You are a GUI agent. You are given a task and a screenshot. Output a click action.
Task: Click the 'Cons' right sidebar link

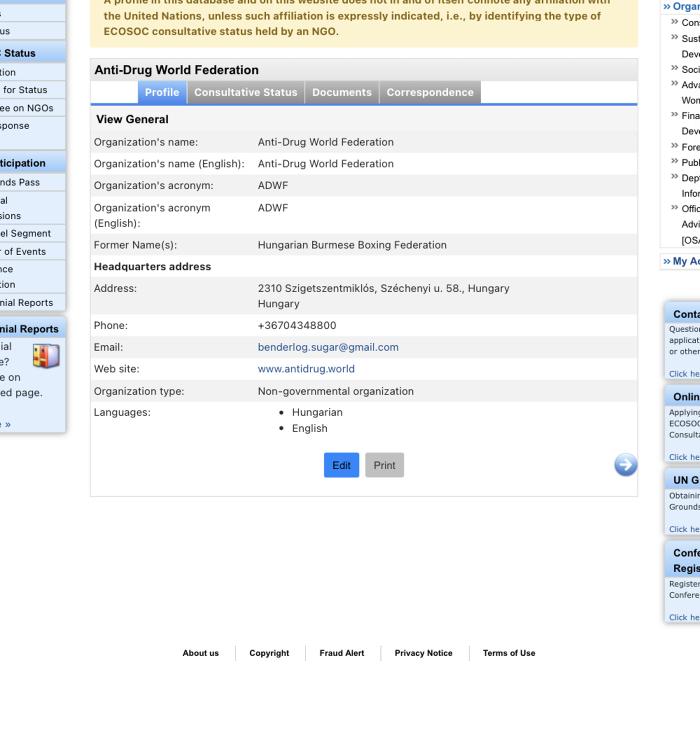pyautogui.click(x=690, y=22)
